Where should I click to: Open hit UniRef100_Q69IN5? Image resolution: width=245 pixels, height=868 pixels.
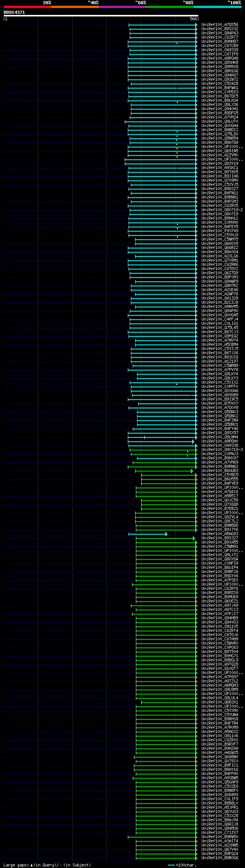point(220,151)
